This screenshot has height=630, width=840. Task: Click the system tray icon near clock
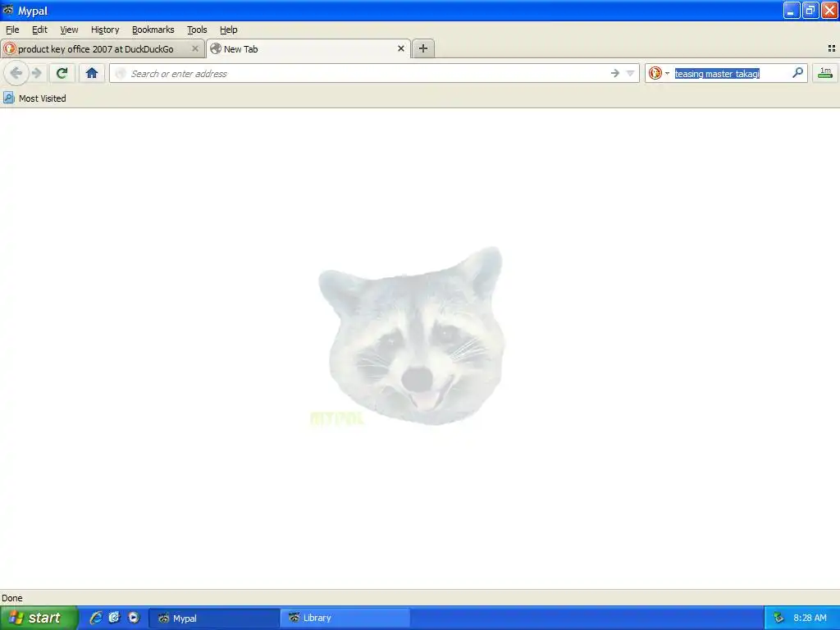(x=778, y=618)
